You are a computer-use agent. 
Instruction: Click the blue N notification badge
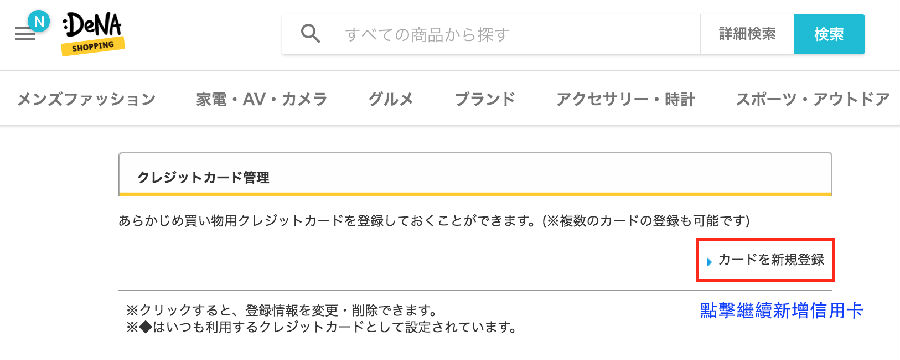(39, 22)
